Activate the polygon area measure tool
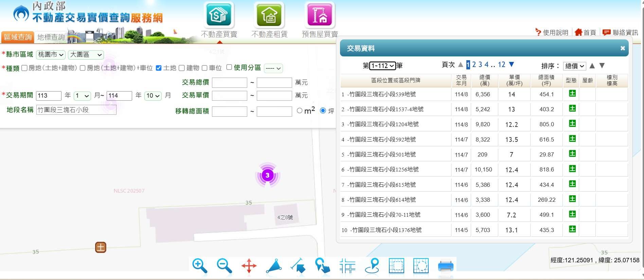 [274, 266]
